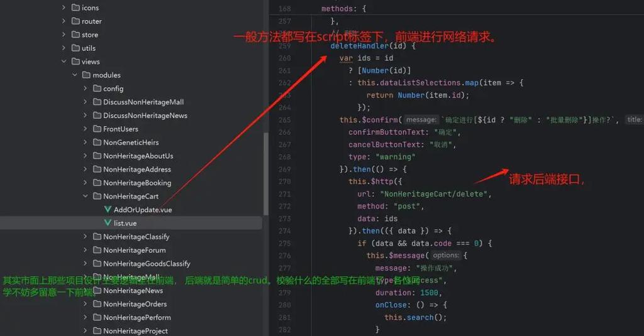Click the views folder icon
This screenshot has width=644, height=336.
pyautogui.click(x=75, y=62)
